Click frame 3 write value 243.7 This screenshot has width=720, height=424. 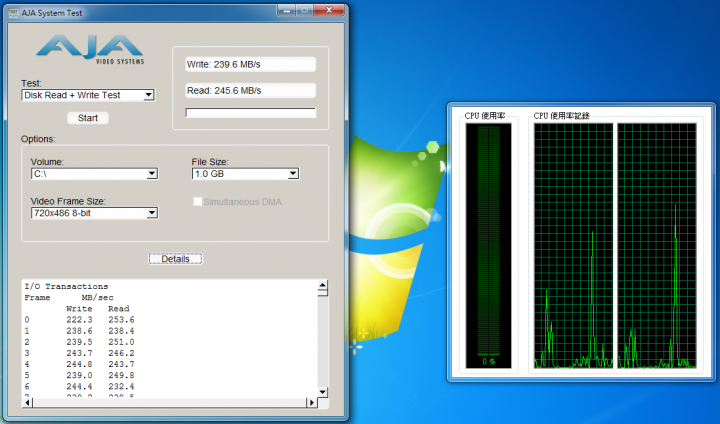tap(79, 353)
